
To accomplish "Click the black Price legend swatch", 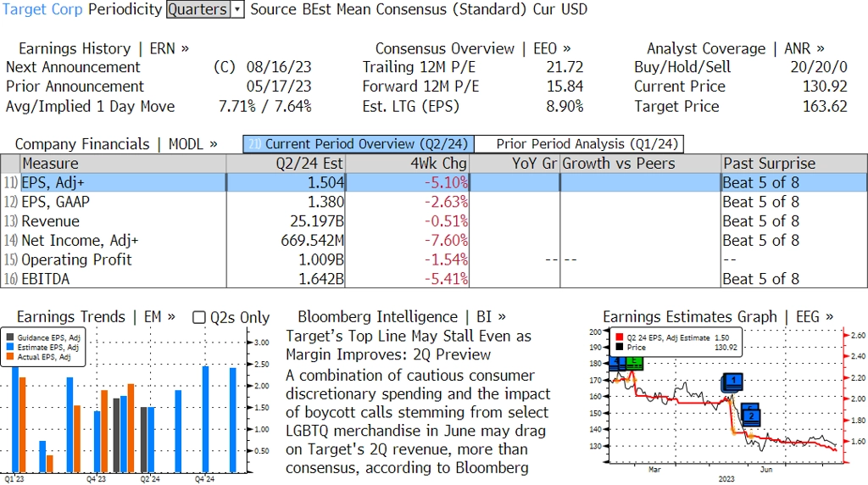I will [619, 347].
